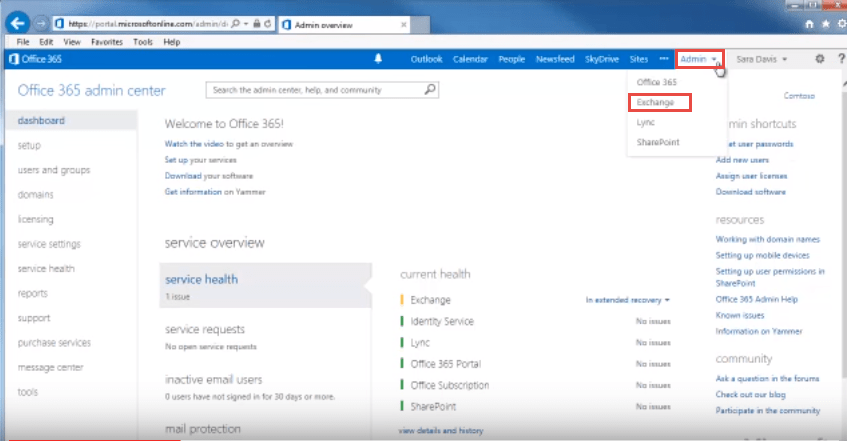Viewport: 847px width, 441px height.
Task: Open message center in left navigation
Action: tap(51, 368)
